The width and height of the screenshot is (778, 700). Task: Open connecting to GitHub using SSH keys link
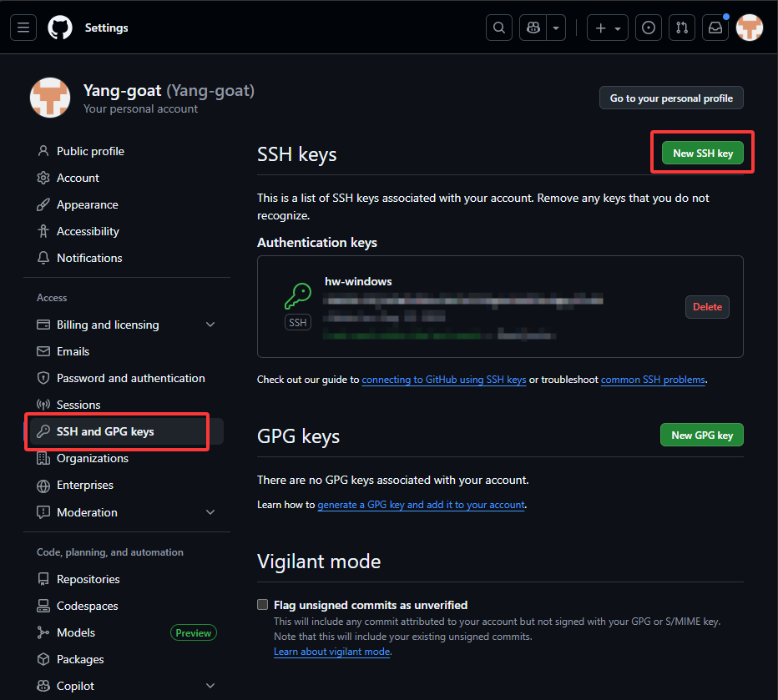(443, 380)
